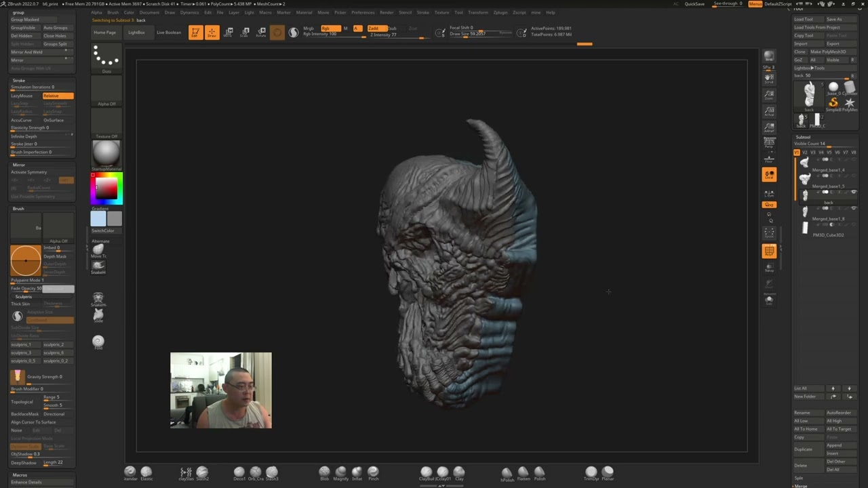Collapse the Stroke section
Screen dimensions: 868x488
point(18,81)
